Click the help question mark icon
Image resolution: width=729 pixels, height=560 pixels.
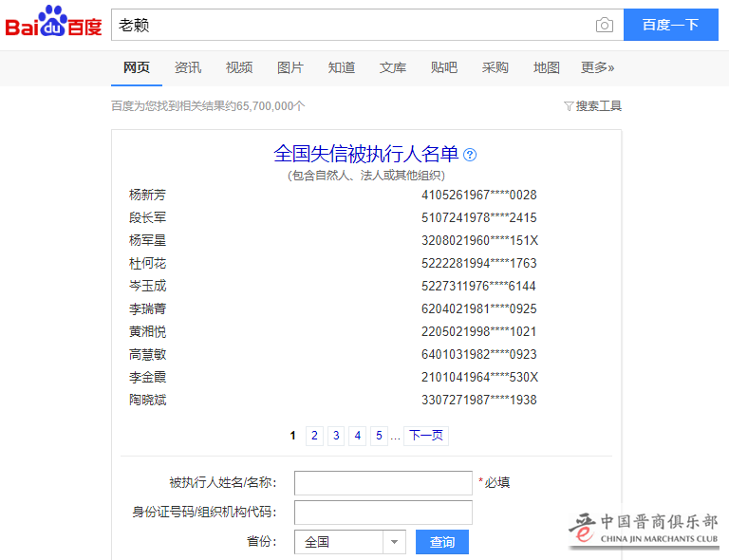click(470, 155)
